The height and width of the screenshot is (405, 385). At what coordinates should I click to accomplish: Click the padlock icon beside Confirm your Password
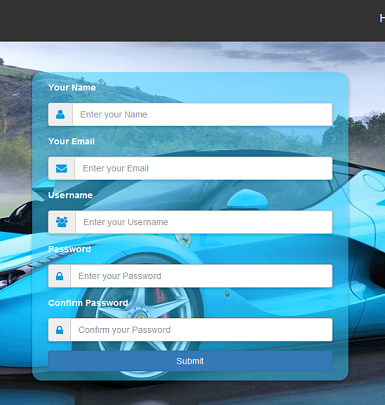point(59,330)
